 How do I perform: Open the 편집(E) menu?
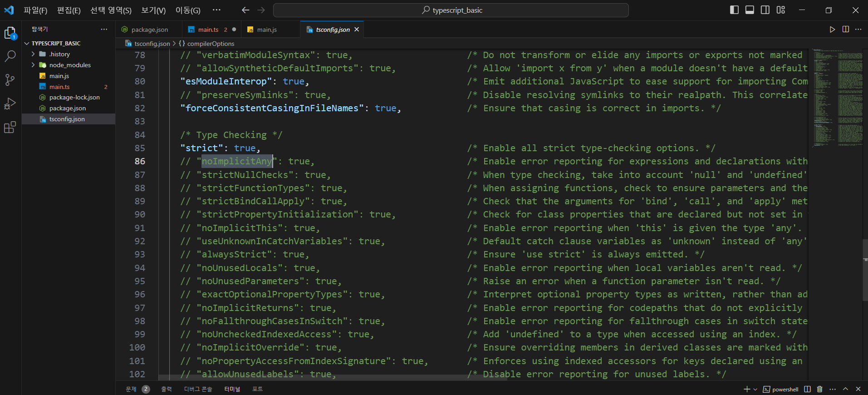[x=69, y=10]
